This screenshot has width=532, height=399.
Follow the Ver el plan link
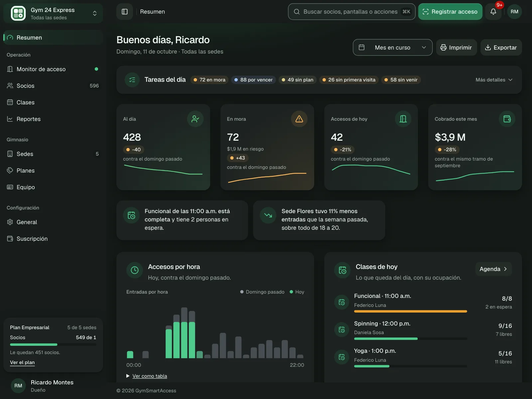coord(22,362)
